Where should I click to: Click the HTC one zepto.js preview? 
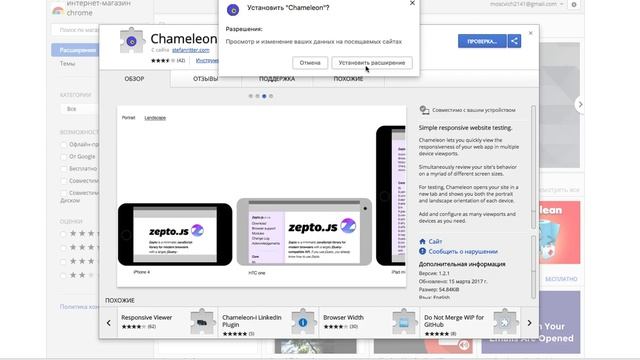pyautogui.click(x=304, y=232)
